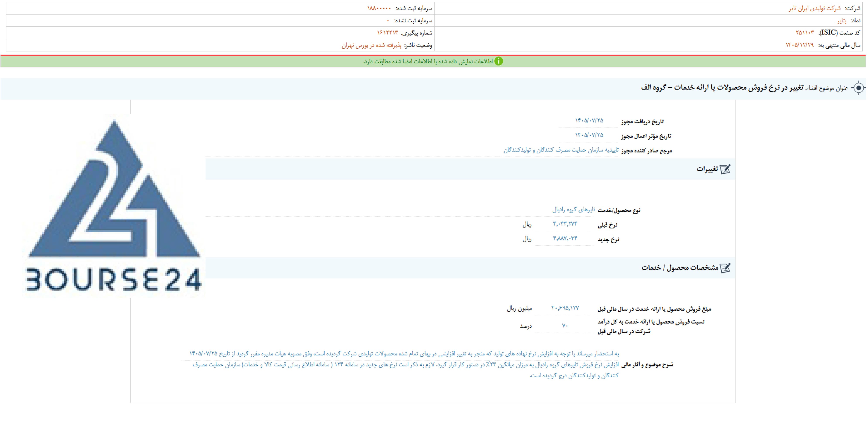868x425 pixels.
Task: Click the target icon beside disclosure title
Action: point(859,88)
